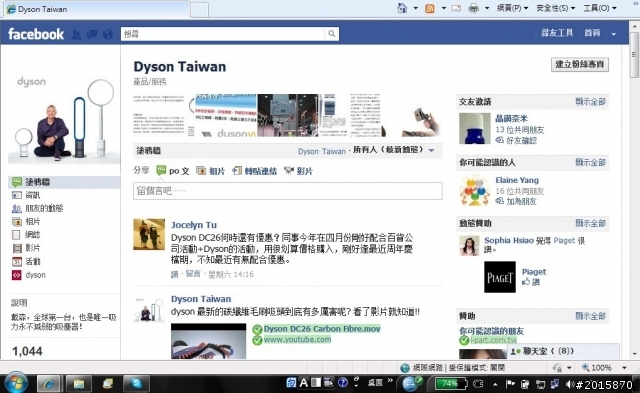This screenshot has width=640, height=393.
Task: Click the volume speaker tray icon
Action: pyautogui.click(x=570, y=384)
